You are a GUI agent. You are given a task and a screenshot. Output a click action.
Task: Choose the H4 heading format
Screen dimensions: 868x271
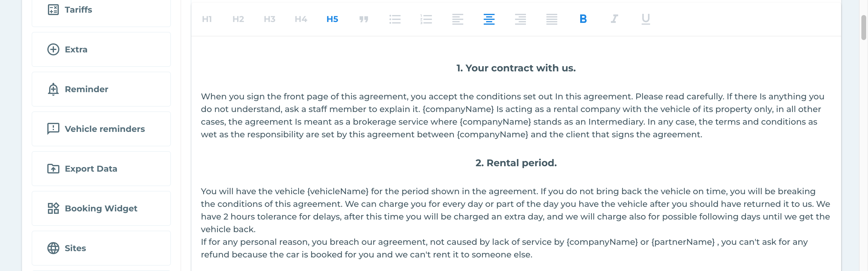[x=301, y=19]
